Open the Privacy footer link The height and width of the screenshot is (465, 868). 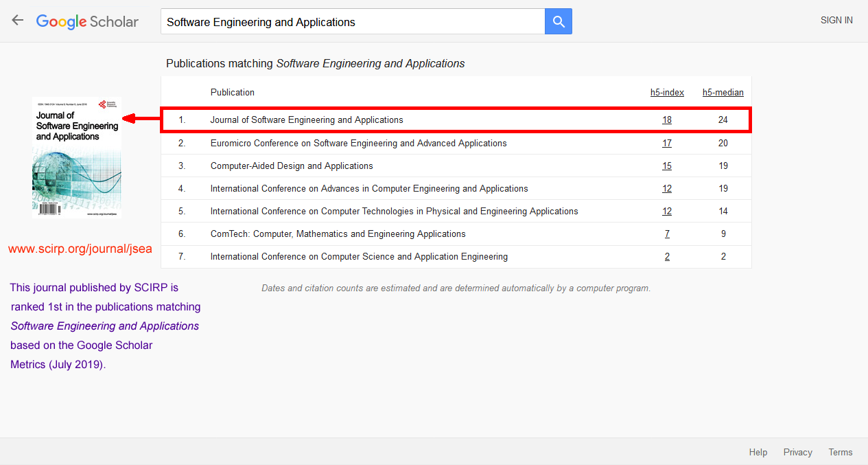coord(798,452)
